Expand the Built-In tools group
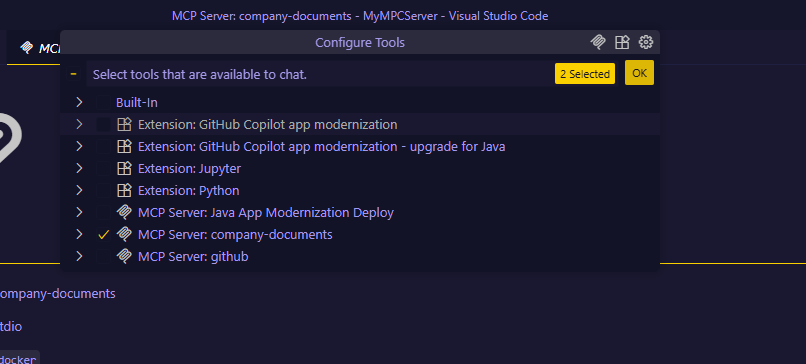The width and height of the screenshot is (806, 364). point(79,102)
